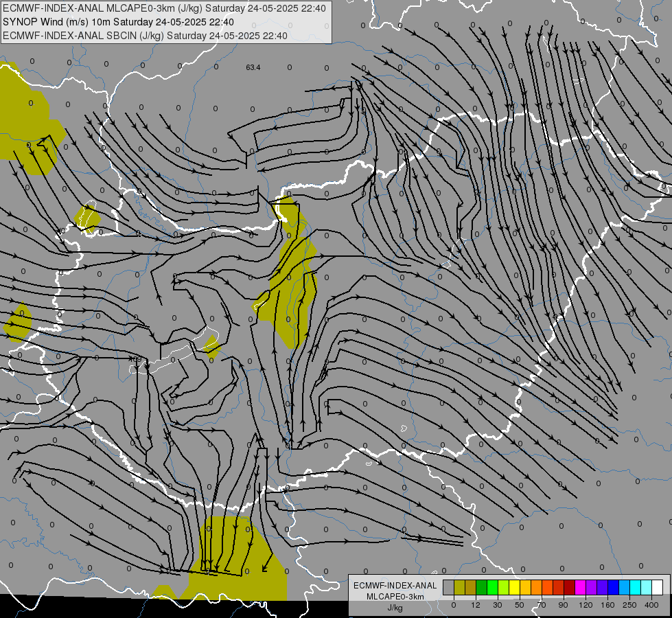Click the 160 tick label on legend
672x618 pixels.
click(x=607, y=605)
